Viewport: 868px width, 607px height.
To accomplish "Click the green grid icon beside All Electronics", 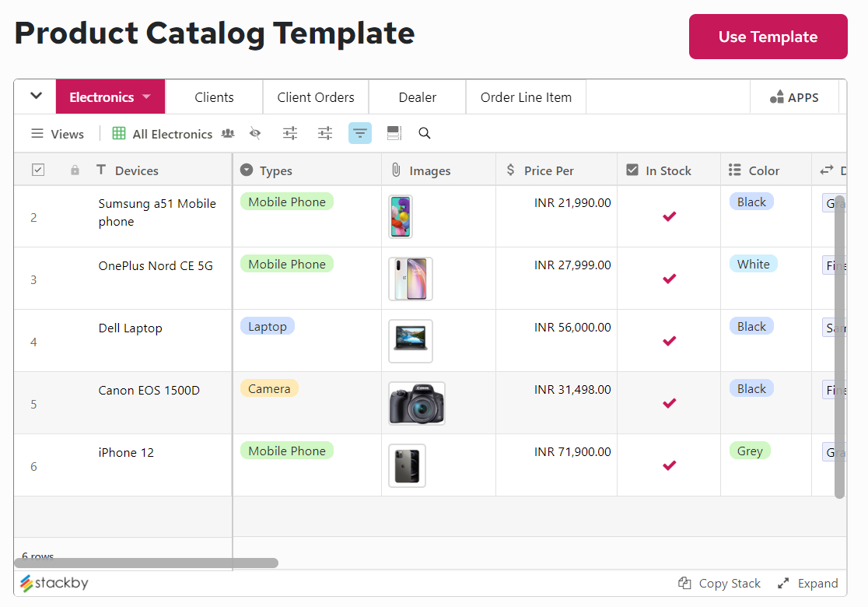I will 119,133.
